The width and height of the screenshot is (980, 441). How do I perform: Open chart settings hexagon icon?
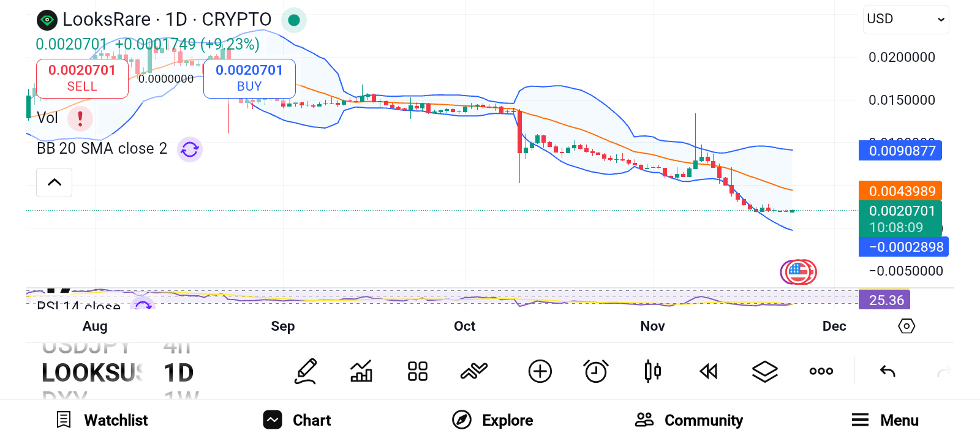tap(907, 326)
